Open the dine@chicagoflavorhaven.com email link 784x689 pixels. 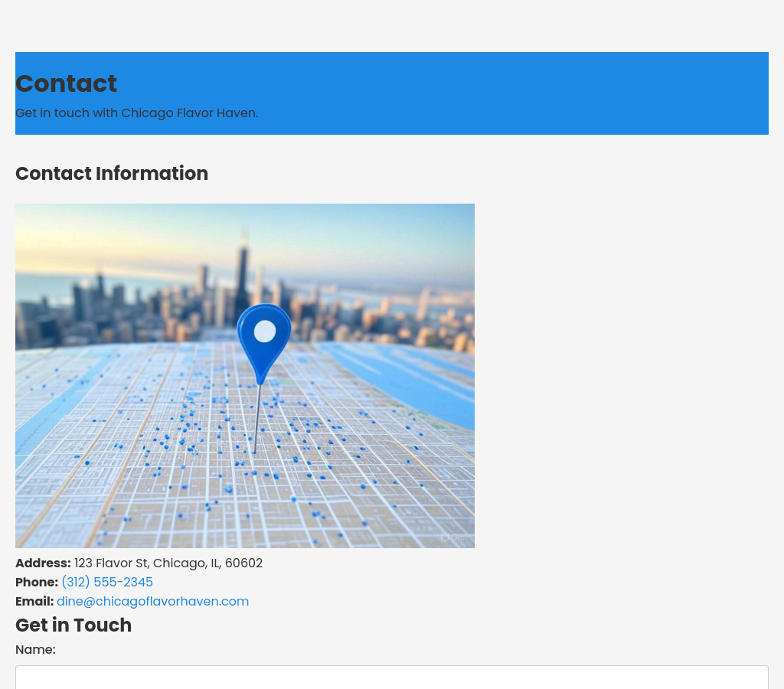[152, 602]
